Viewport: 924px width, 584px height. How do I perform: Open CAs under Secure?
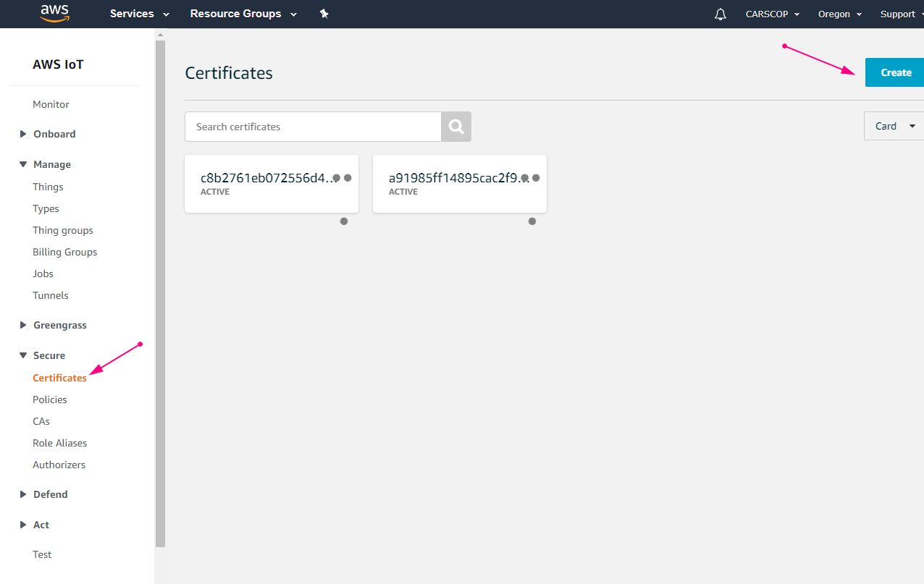tap(41, 421)
